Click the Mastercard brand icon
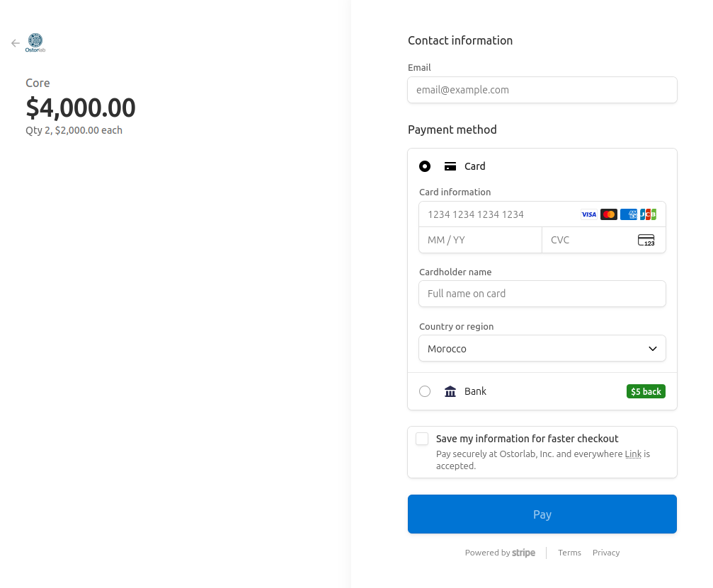 pyautogui.click(x=608, y=214)
